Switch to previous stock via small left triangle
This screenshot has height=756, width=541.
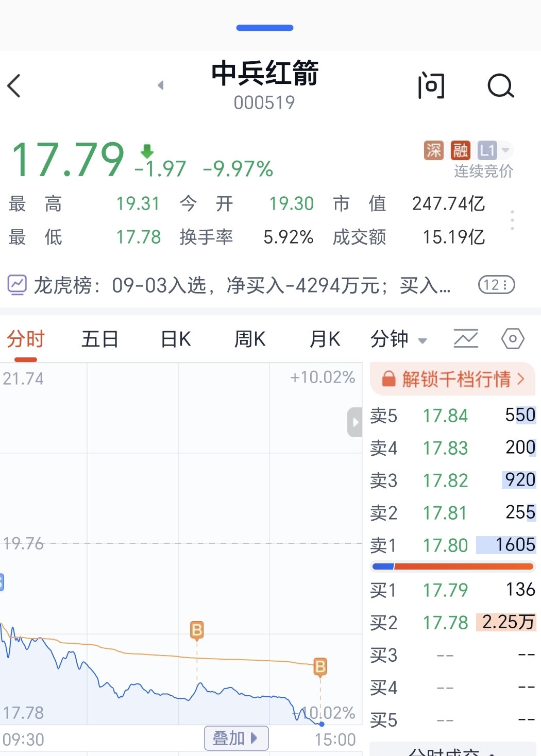[x=161, y=85]
